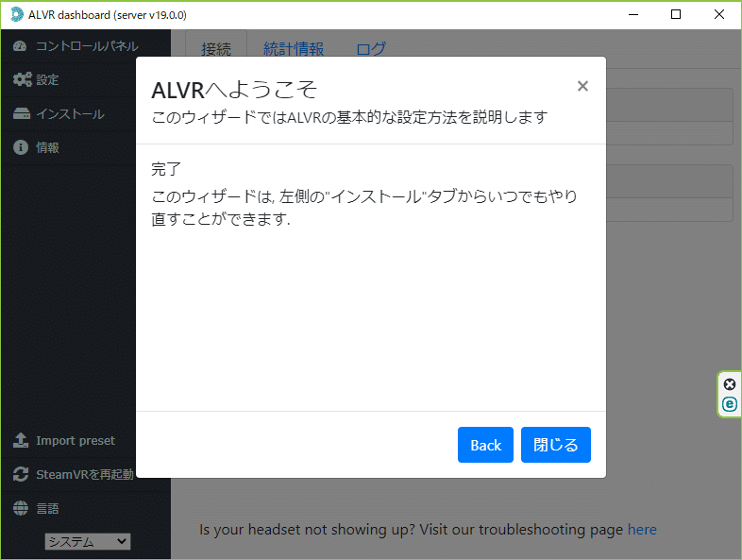Screen dimensions: 742x560
Task: Click Import preset in the sidebar
Action: point(69,441)
